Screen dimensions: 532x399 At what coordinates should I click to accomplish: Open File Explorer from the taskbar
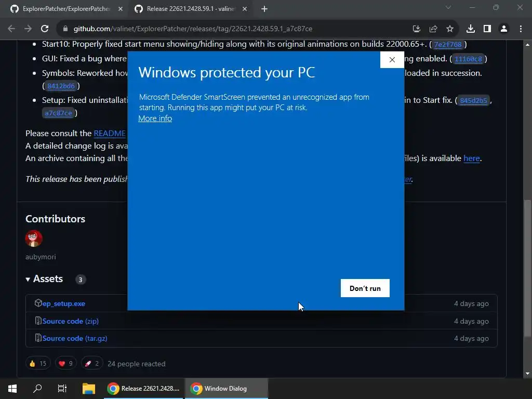88,389
